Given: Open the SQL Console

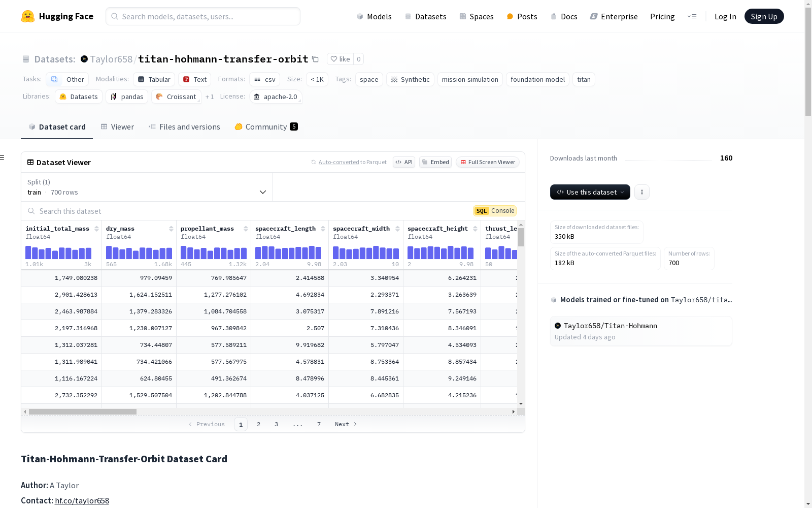Looking at the screenshot, I should point(495,211).
